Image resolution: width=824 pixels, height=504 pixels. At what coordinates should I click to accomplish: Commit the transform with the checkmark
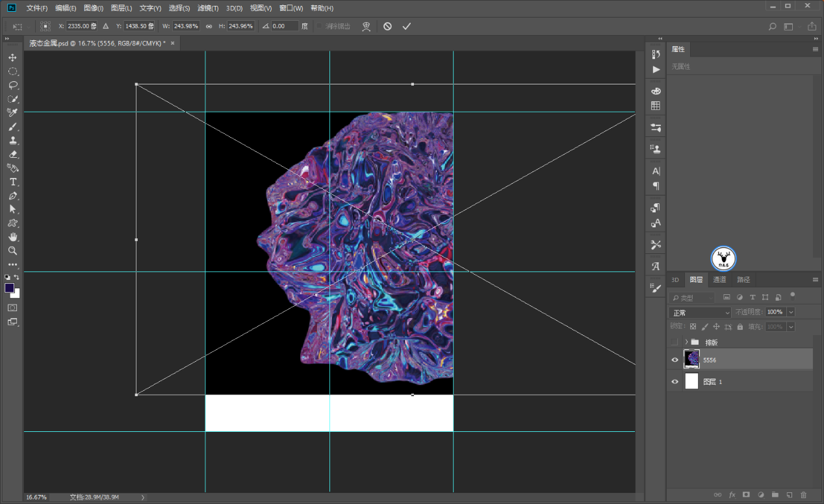coord(407,27)
